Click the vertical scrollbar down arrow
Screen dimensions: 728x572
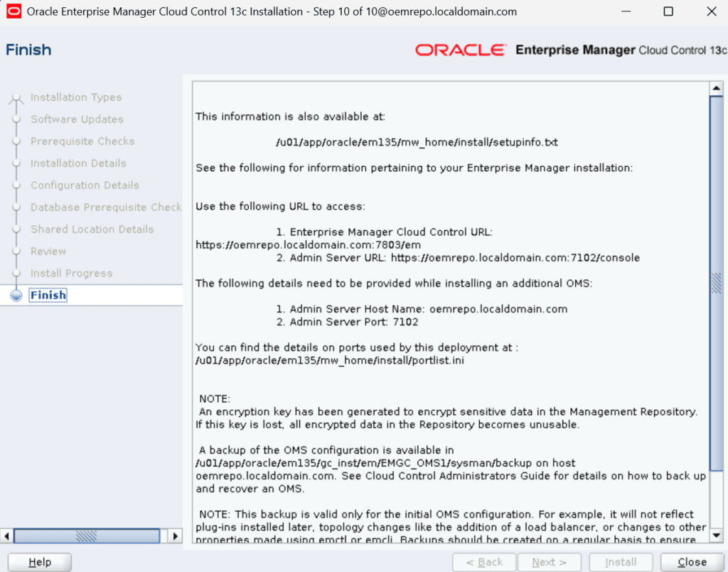pyautogui.click(x=717, y=535)
